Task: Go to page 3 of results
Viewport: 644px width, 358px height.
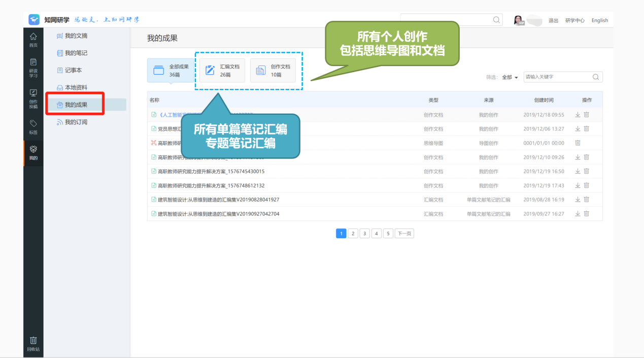Action: (364, 234)
